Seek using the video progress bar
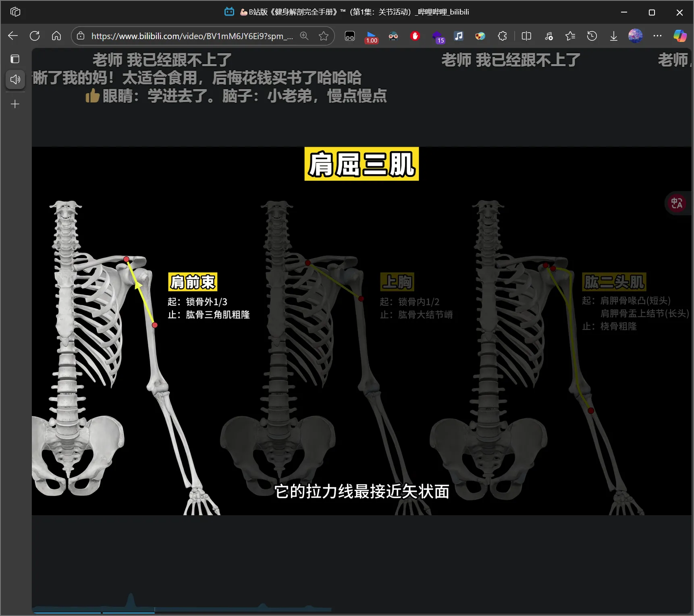Image resolution: width=694 pixels, height=616 pixels. pyautogui.click(x=181, y=612)
